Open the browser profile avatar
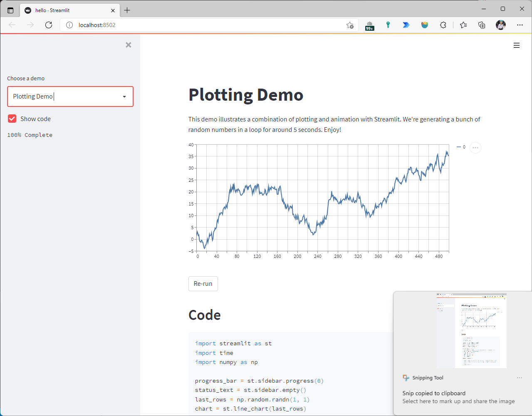Screen dimensions: 532x416 tap(500, 25)
